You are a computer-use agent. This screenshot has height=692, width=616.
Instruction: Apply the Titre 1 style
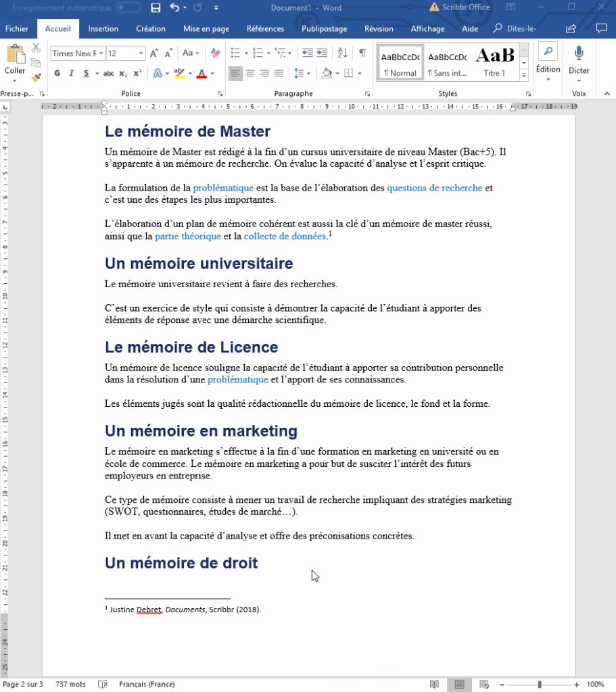tap(494, 62)
